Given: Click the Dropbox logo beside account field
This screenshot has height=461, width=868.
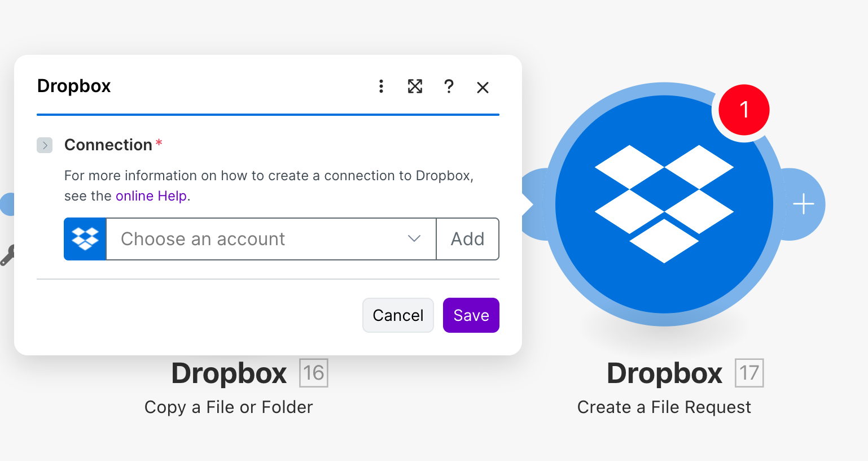Looking at the screenshot, I should (85, 239).
